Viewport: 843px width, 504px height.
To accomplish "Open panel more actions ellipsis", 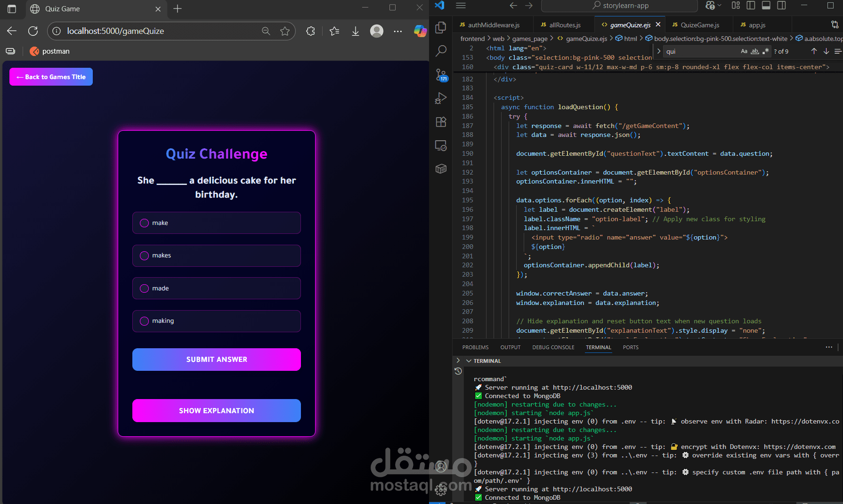I will [x=829, y=347].
